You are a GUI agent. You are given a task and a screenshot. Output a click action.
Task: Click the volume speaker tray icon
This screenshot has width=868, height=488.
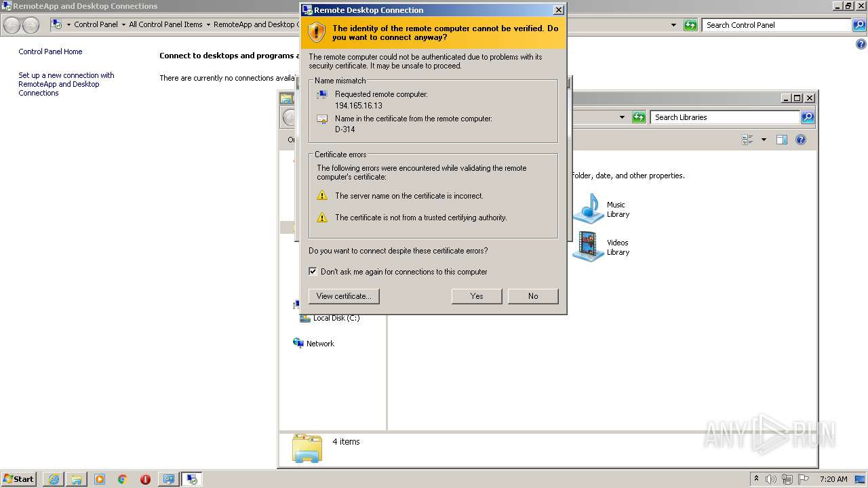pyautogui.click(x=771, y=479)
